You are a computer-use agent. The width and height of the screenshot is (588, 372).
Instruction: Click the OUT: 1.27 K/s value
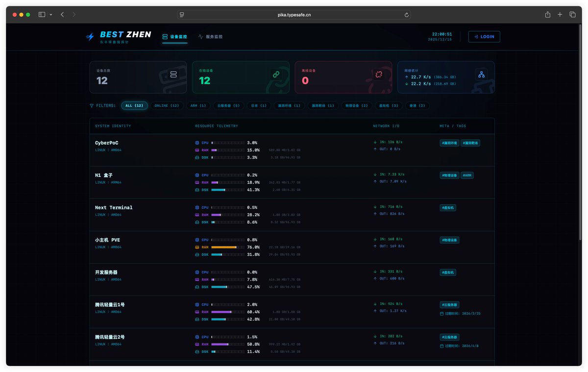click(393, 310)
